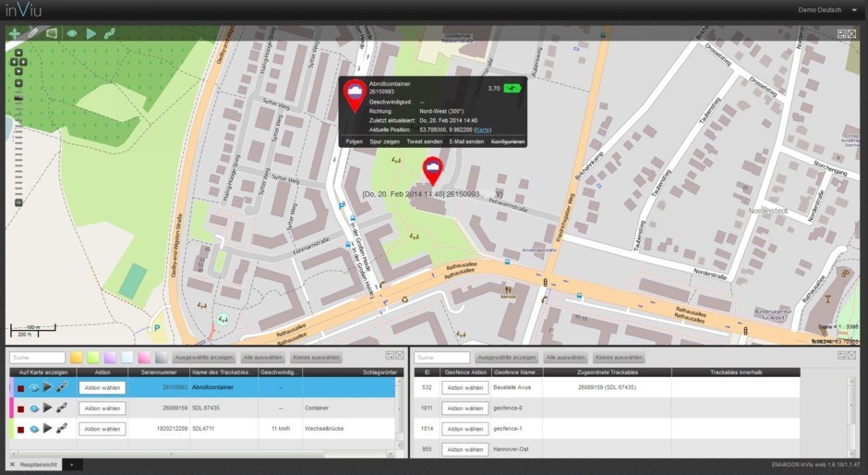Zoom in the map with the plus button
The width and height of the screenshot is (868, 475).
18,84
